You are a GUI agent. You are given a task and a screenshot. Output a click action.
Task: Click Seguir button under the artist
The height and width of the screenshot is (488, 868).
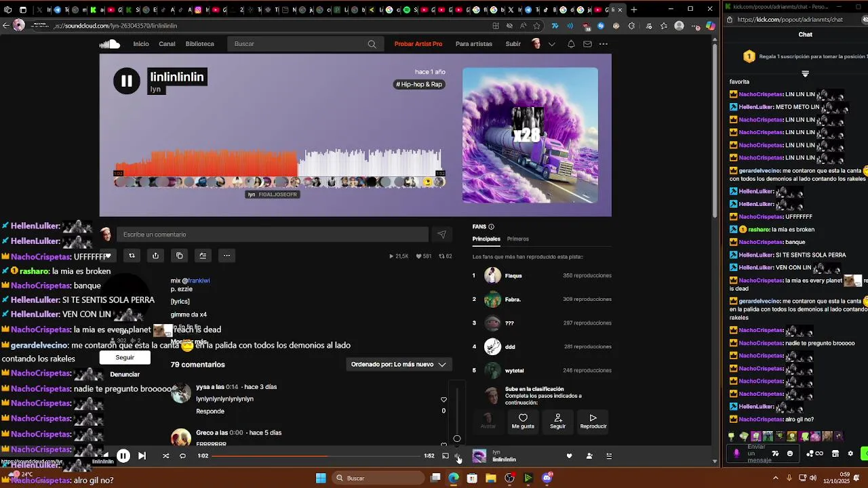coord(125,357)
